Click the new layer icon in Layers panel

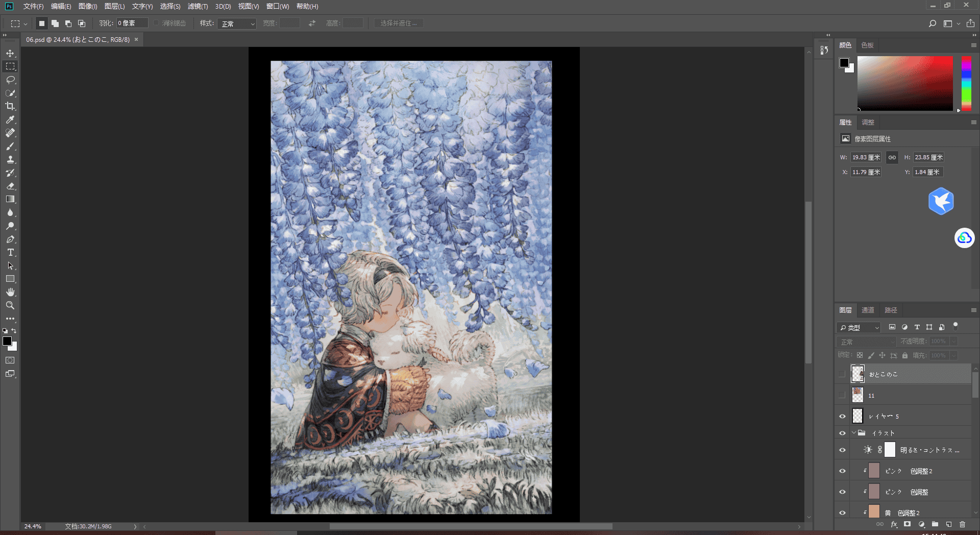(x=948, y=524)
